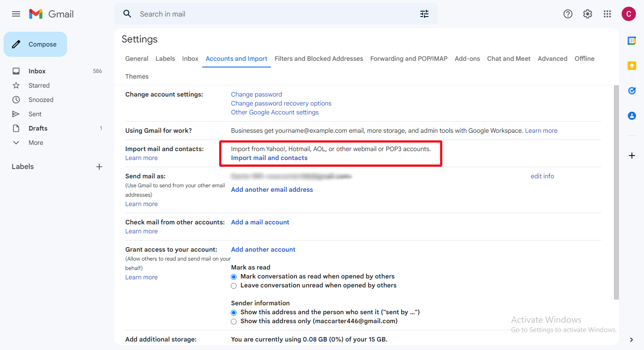The image size is (644, 350).
Task: Open the Compose button
Action: [35, 44]
